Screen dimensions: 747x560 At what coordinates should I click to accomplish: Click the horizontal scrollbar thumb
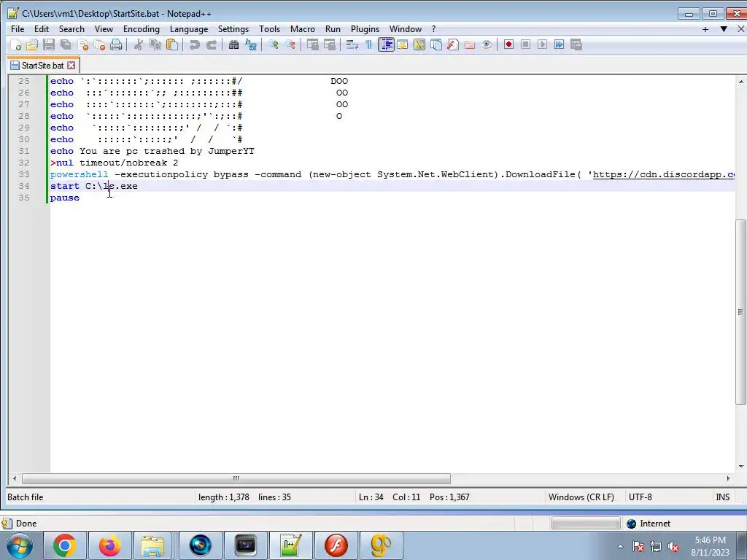(x=236, y=478)
